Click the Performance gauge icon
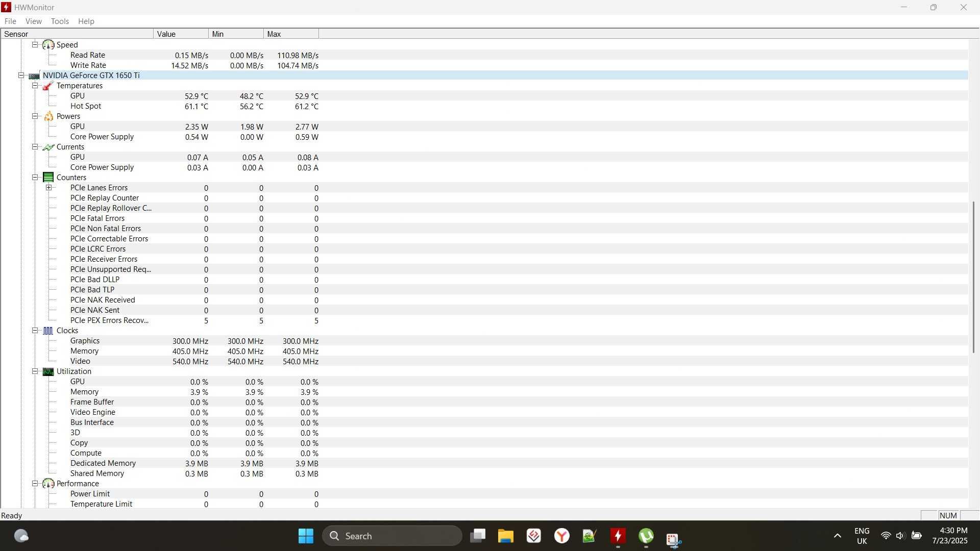The height and width of the screenshot is (551, 980). [x=48, y=484]
